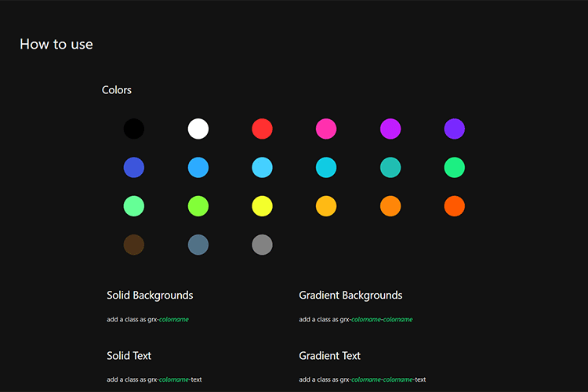Click the "Colors" section heading
Viewport: 588px width, 392px height.
point(117,90)
